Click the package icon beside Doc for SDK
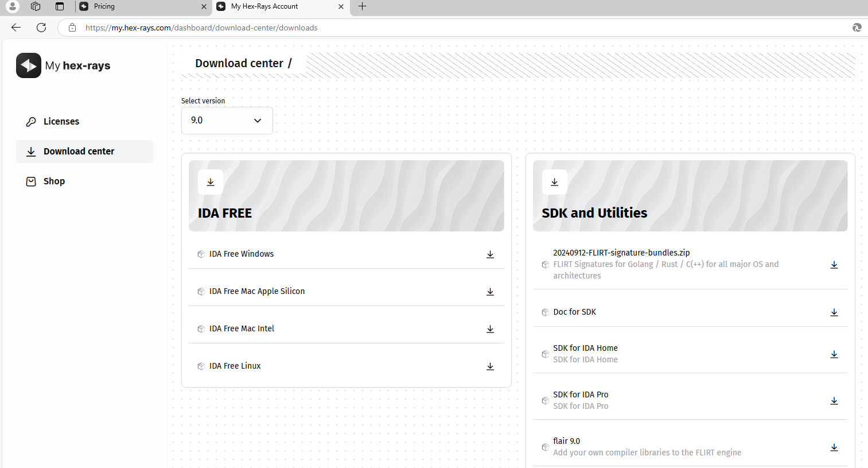Screen dimensions: 868x468 point(546,312)
